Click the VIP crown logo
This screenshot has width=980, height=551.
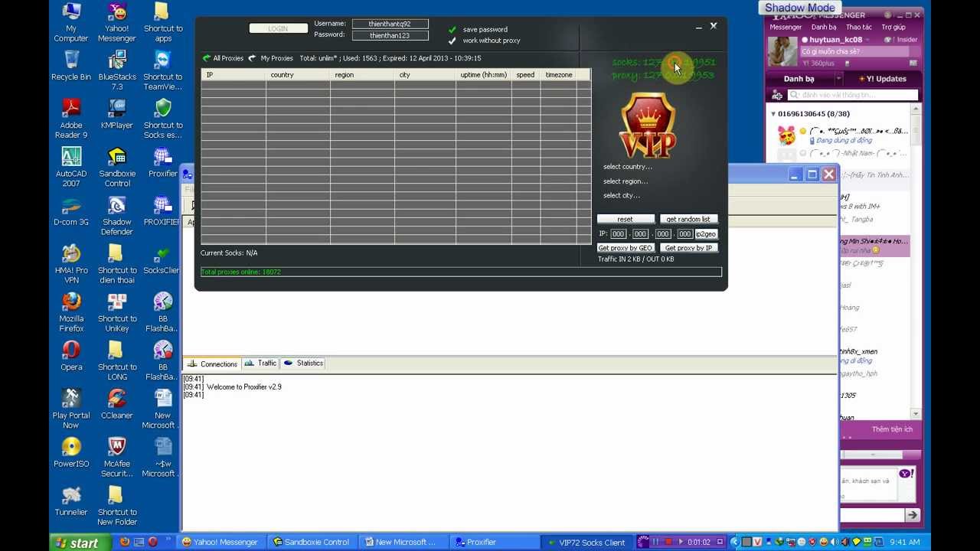[648, 126]
